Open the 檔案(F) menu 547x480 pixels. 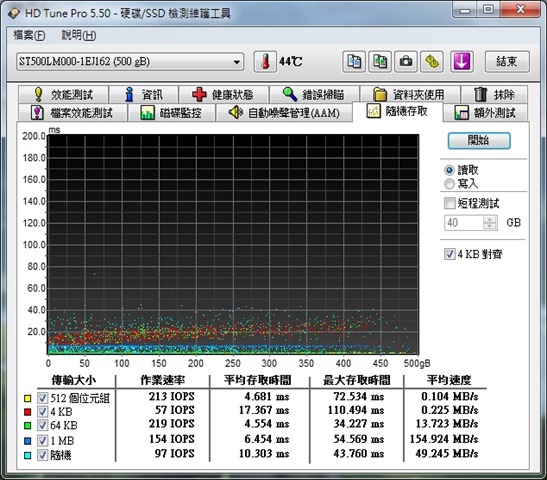[29, 35]
